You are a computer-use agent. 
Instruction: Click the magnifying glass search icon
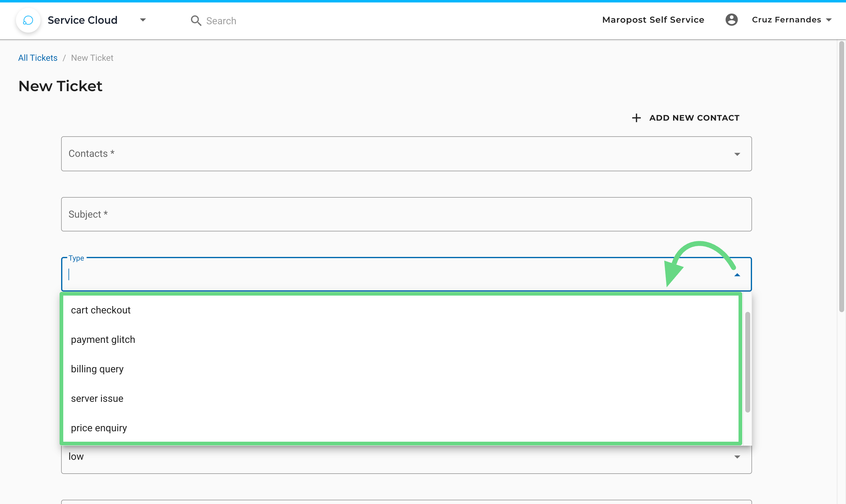tap(196, 21)
